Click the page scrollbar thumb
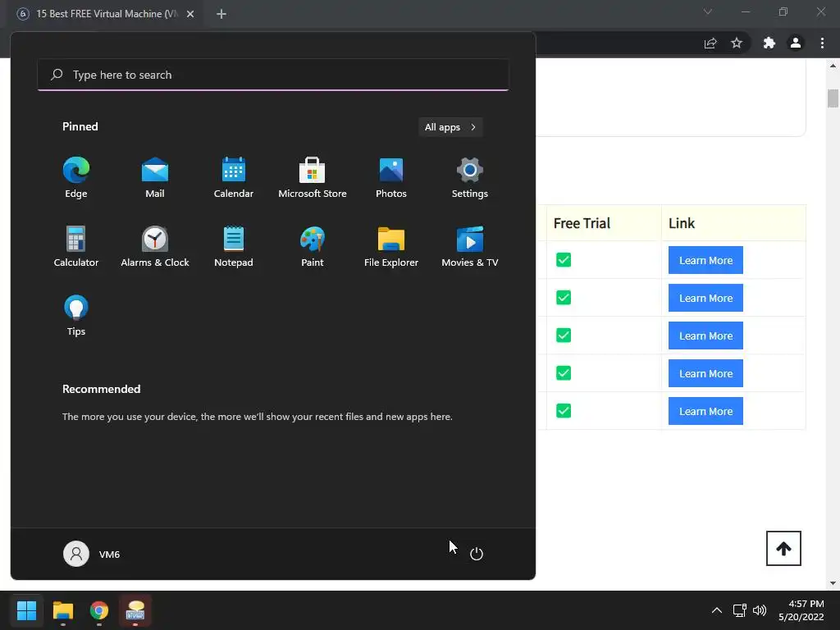Viewport: 840px width, 630px height. (x=833, y=98)
